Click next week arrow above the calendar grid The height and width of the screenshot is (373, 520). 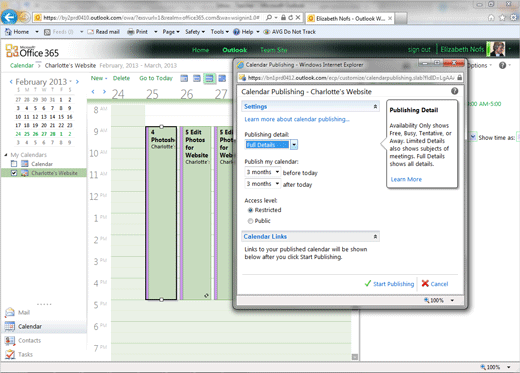click(x=104, y=91)
